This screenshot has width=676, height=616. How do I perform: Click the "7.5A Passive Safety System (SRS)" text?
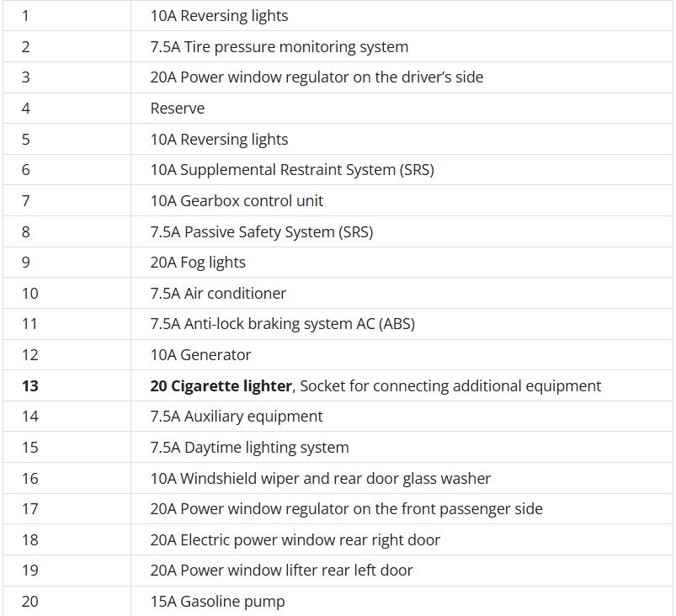click(261, 232)
